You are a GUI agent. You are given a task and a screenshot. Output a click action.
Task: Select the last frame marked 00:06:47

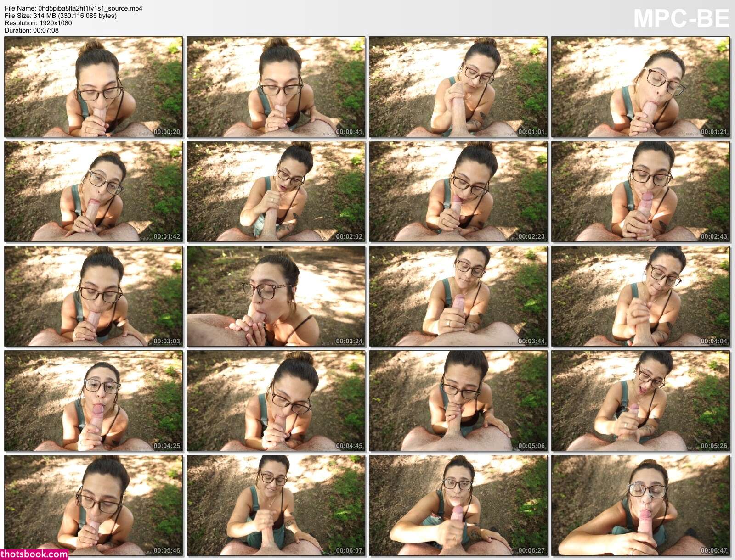tap(640, 505)
